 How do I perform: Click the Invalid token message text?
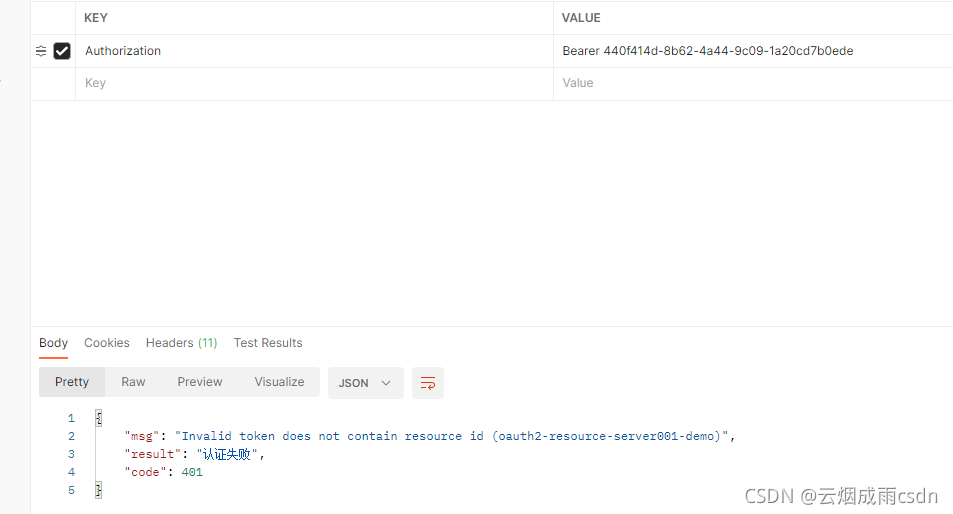click(x=452, y=436)
